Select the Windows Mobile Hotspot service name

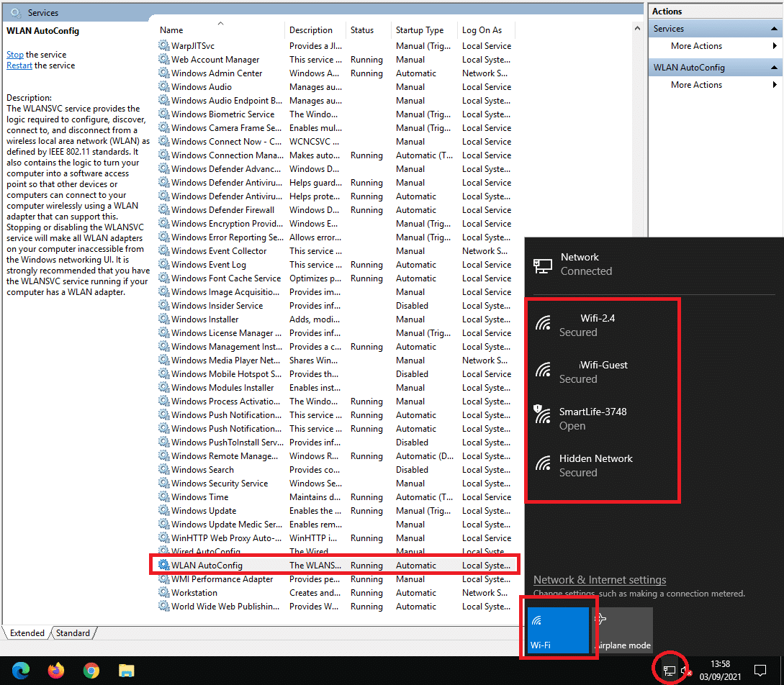tap(227, 373)
